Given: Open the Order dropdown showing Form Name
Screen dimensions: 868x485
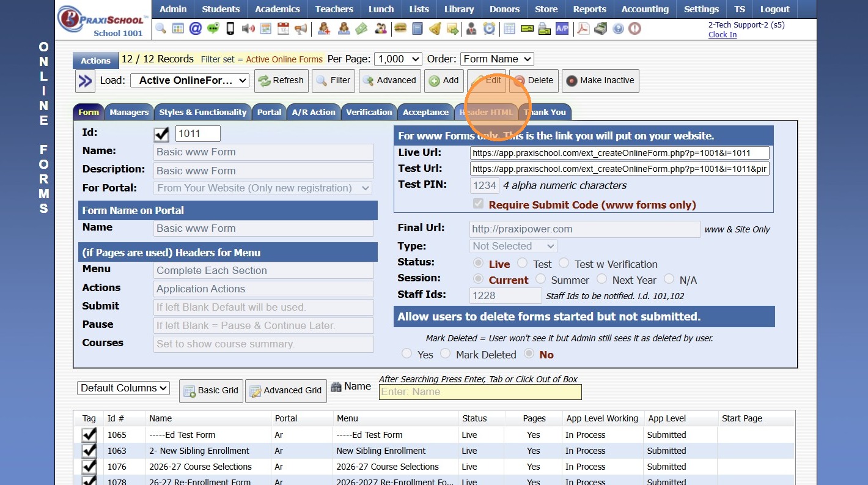Looking at the screenshot, I should [497, 59].
